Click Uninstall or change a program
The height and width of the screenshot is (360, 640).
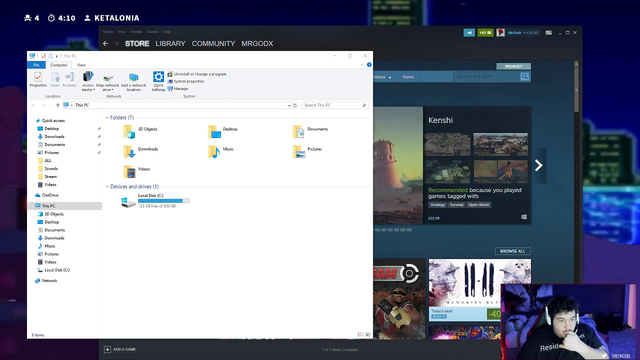pyautogui.click(x=197, y=74)
